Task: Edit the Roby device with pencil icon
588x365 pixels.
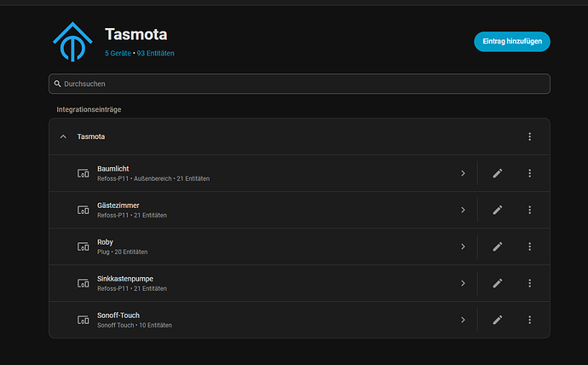Action: pyautogui.click(x=498, y=246)
